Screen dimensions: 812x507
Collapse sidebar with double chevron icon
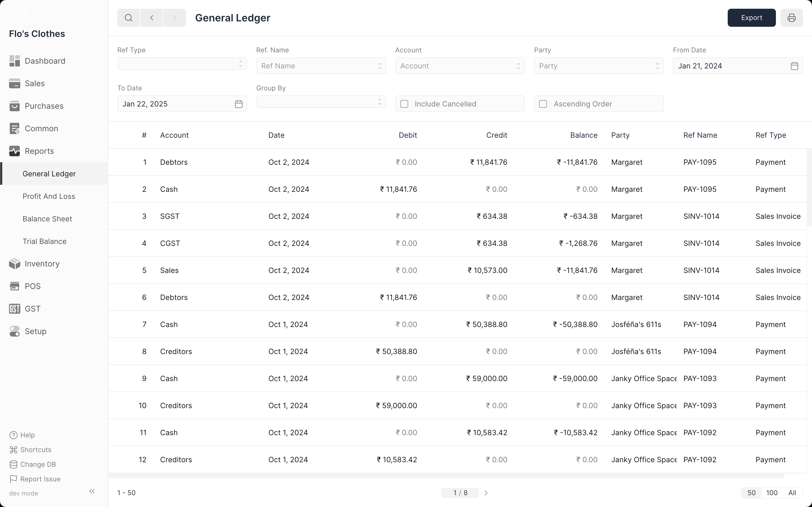92,491
